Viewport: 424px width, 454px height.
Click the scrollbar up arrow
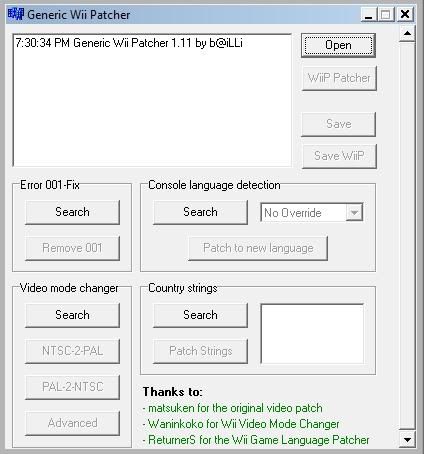(x=407, y=33)
